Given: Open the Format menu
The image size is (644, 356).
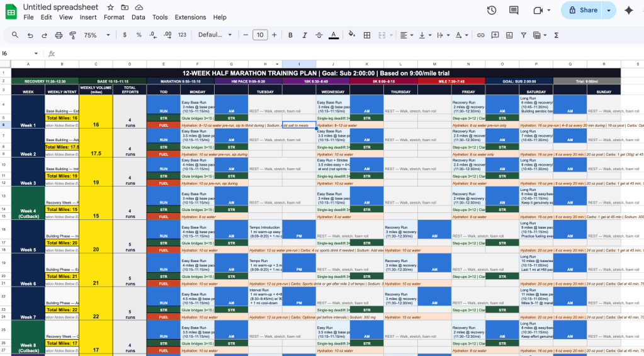Looking at the screenshot, I should pyautogui.click(x=114, y=17).
